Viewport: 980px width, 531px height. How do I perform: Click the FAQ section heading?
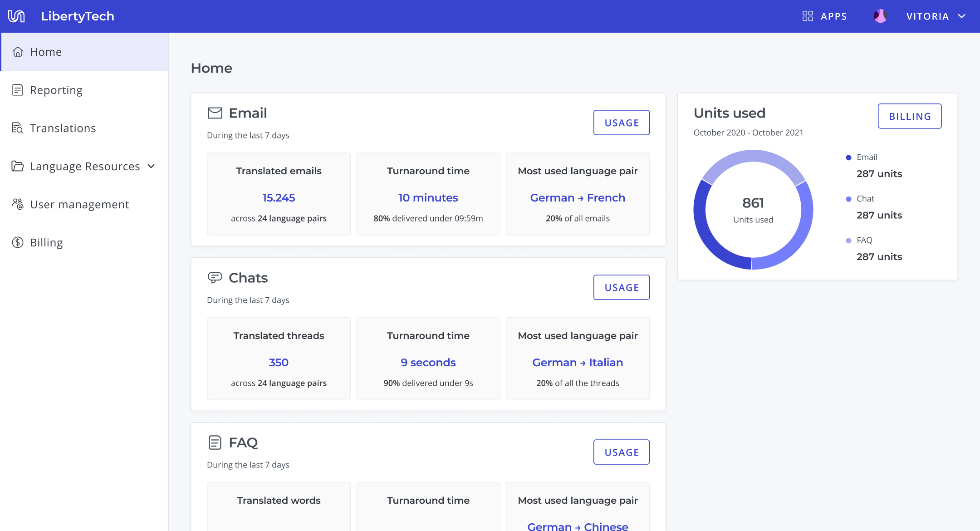pos(243,442)
